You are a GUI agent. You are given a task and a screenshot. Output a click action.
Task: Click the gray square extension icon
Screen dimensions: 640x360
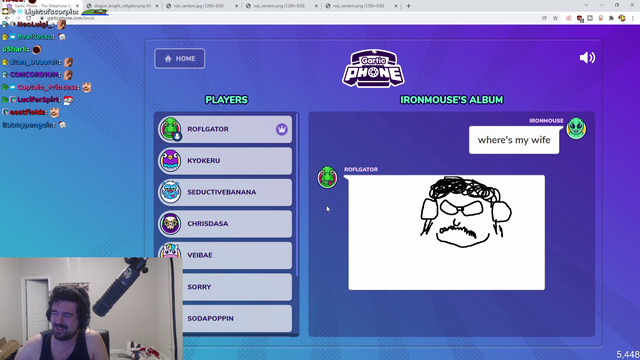590,18
